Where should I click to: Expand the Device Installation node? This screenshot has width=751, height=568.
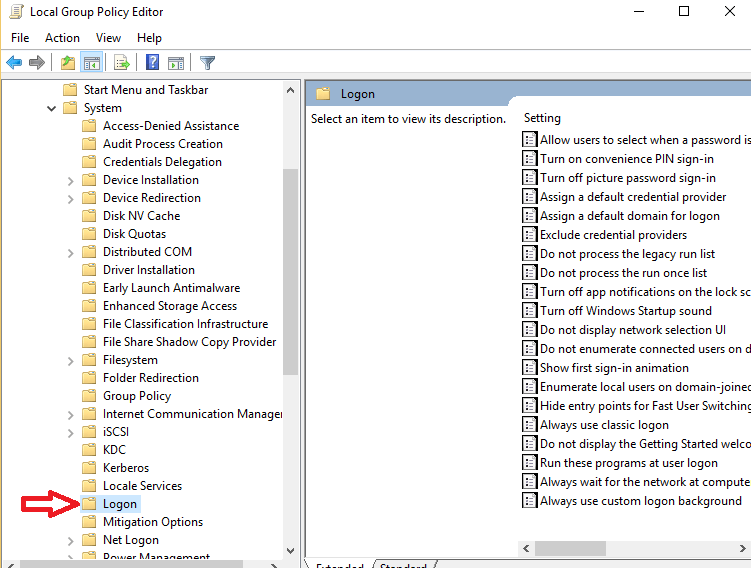[x=70, y=181]
